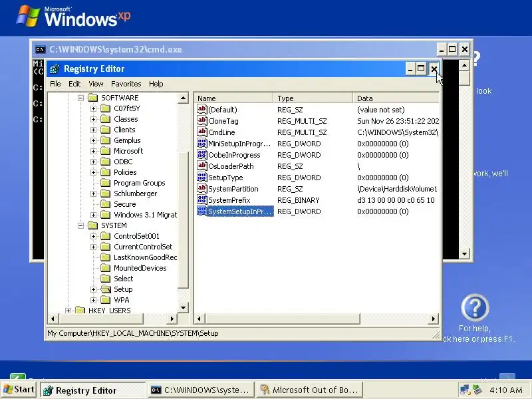The image size is (532, 399).
Task: Click the Registry Editor title bar icon
Action: pyautogui.click(x=55, y=69)
